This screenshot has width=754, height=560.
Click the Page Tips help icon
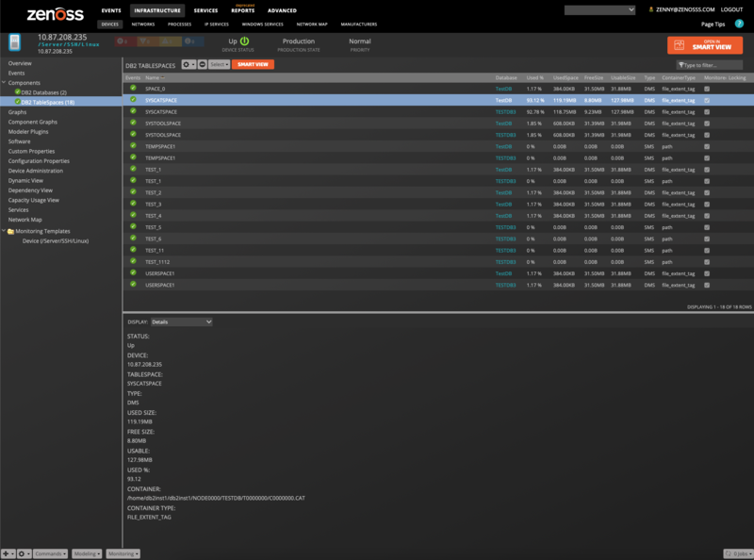click(739, 24)
